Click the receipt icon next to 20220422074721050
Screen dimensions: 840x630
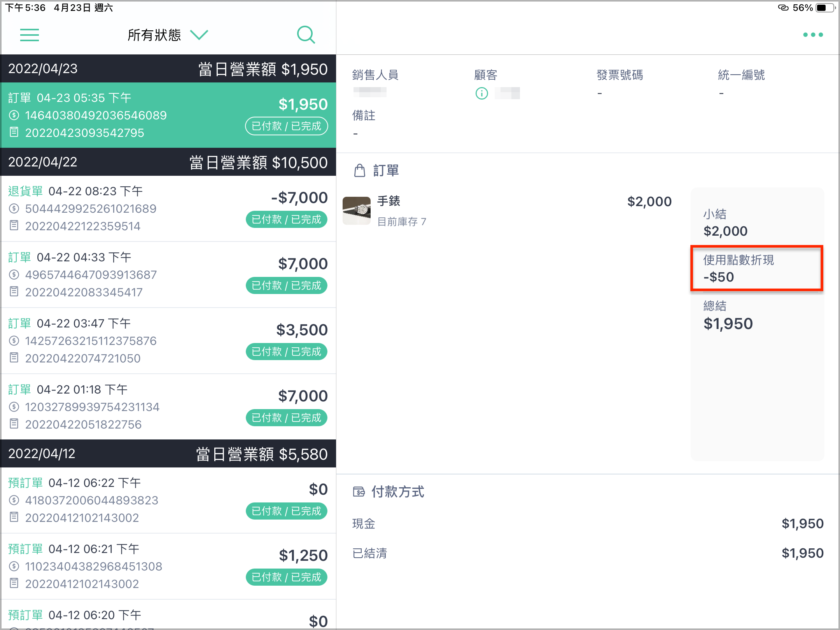(x=14, y=358)
